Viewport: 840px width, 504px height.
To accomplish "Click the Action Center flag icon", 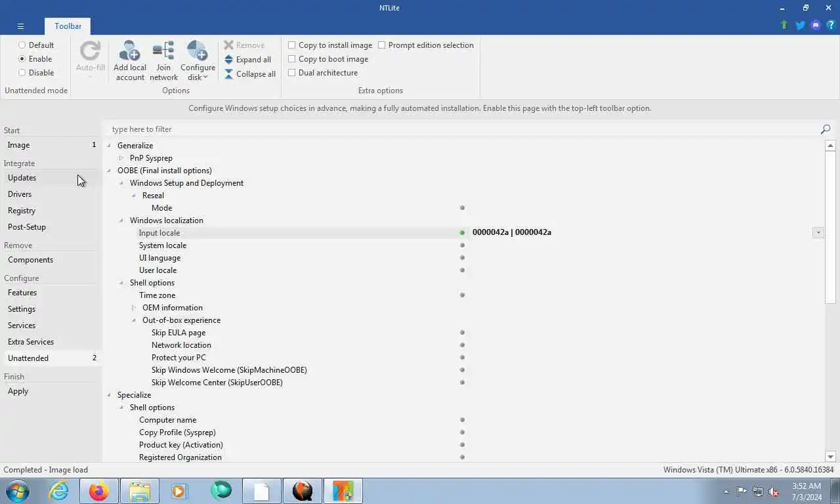I will pyautogui.click(x=742, y=492).
